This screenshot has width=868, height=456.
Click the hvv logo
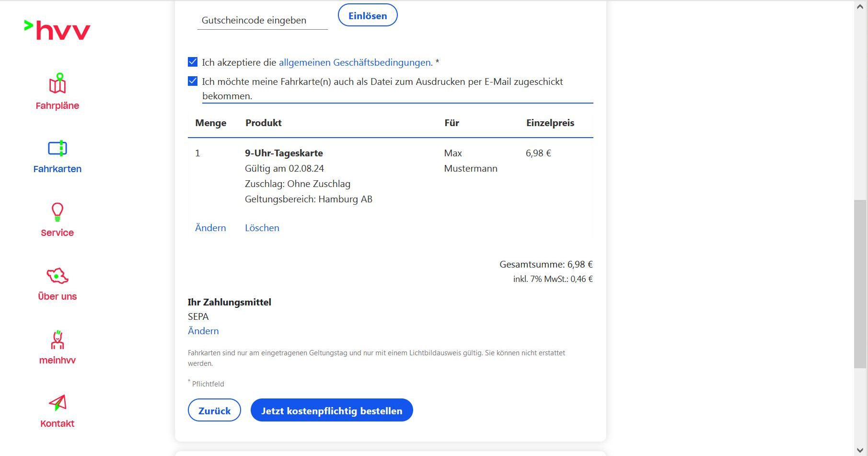click(x=58, y=30)
